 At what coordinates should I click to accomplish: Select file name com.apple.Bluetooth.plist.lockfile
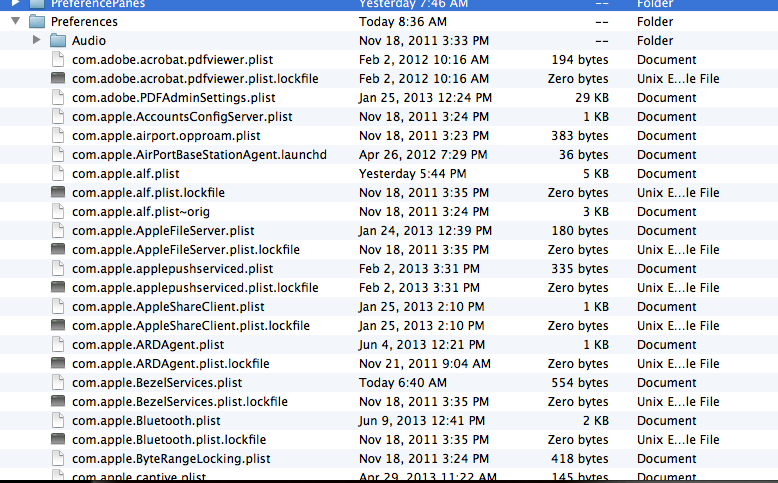[x=169, y=440]
